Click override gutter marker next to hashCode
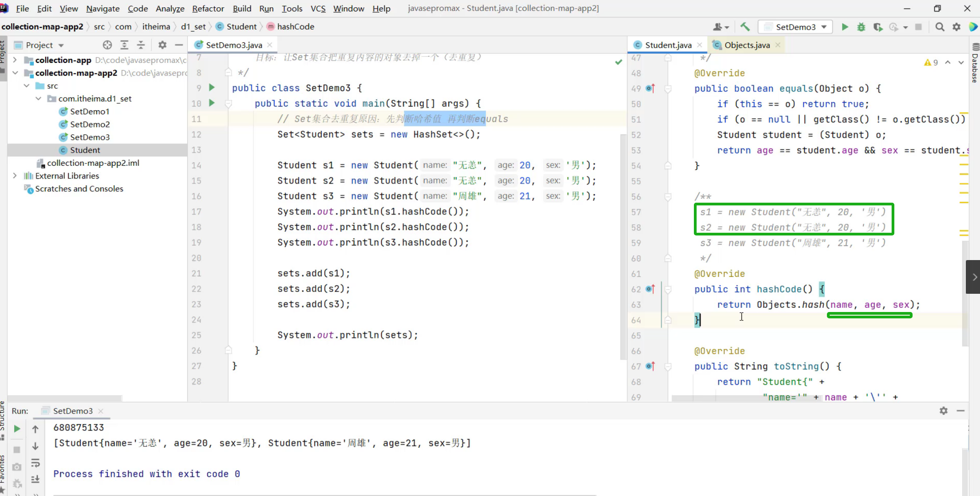 click(650, 289)
